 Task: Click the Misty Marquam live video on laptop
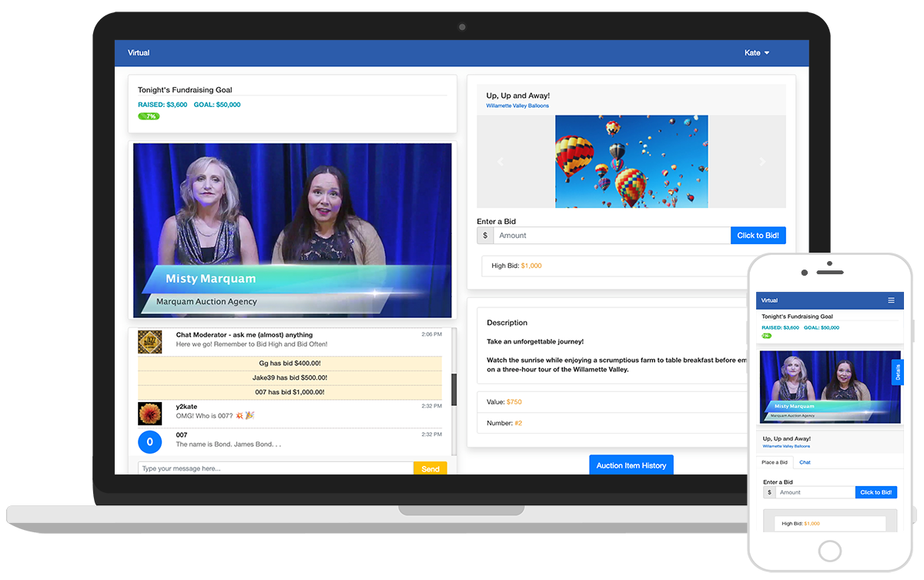tap(293, 230)
